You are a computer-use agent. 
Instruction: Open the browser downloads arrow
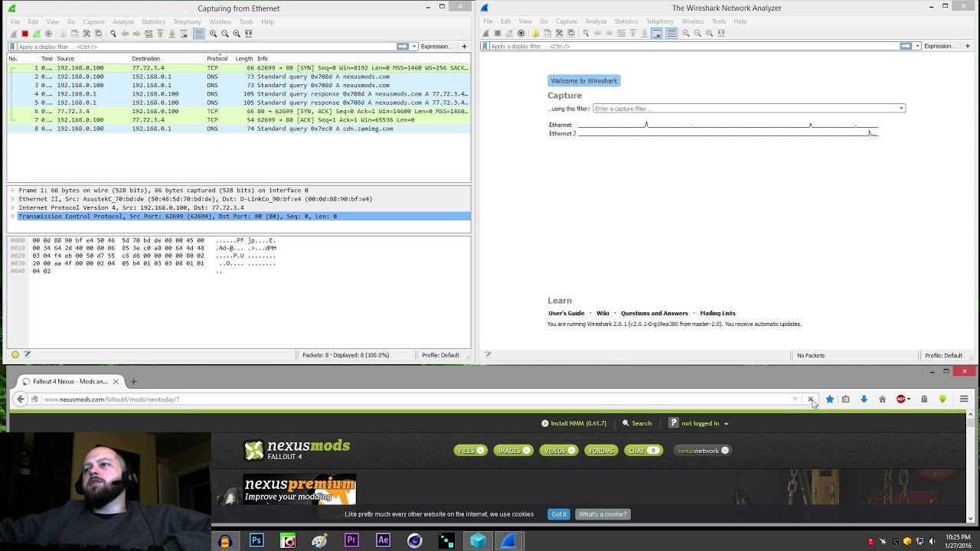tap(864, 399)
